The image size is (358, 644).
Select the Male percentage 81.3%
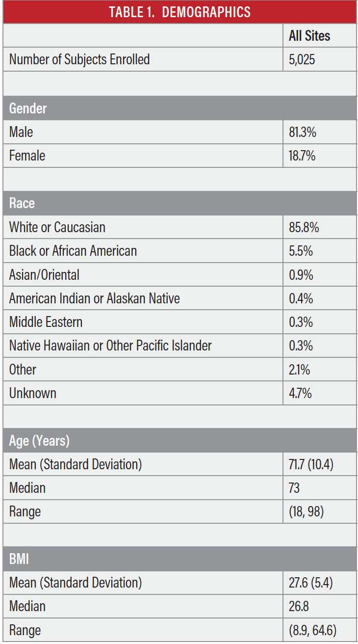coord(302,132)
